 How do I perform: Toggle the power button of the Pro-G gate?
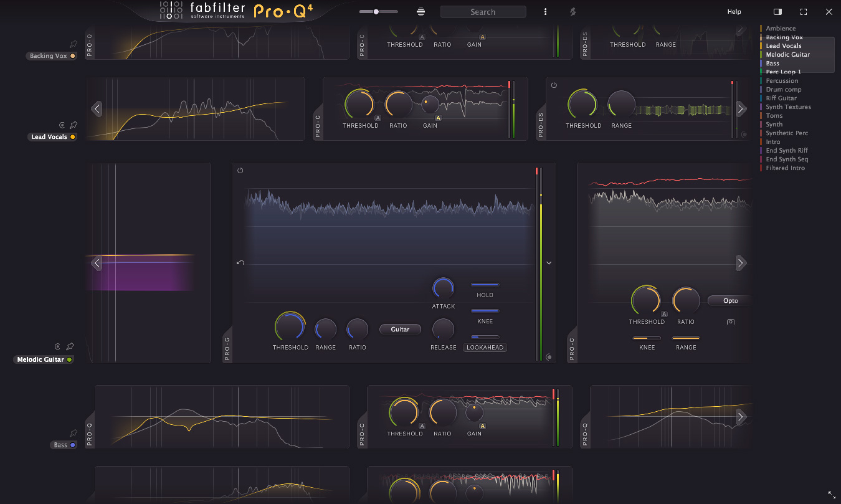[x=240, y=169]
